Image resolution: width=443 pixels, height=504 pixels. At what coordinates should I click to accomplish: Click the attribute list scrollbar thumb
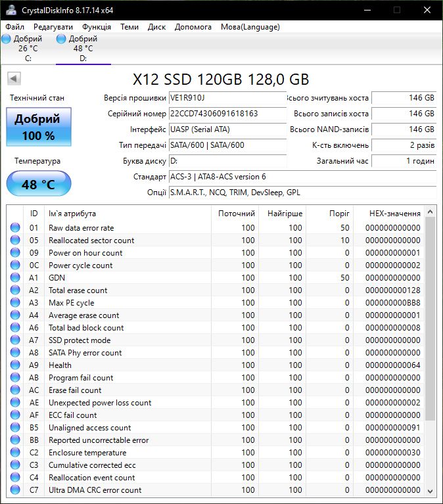(x=430, y=319)
